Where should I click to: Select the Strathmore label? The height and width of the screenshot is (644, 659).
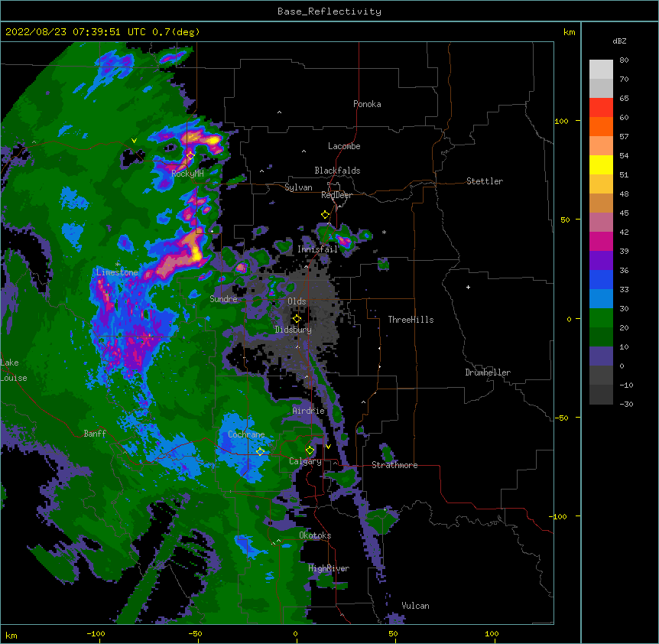click(x=394, y=465)
